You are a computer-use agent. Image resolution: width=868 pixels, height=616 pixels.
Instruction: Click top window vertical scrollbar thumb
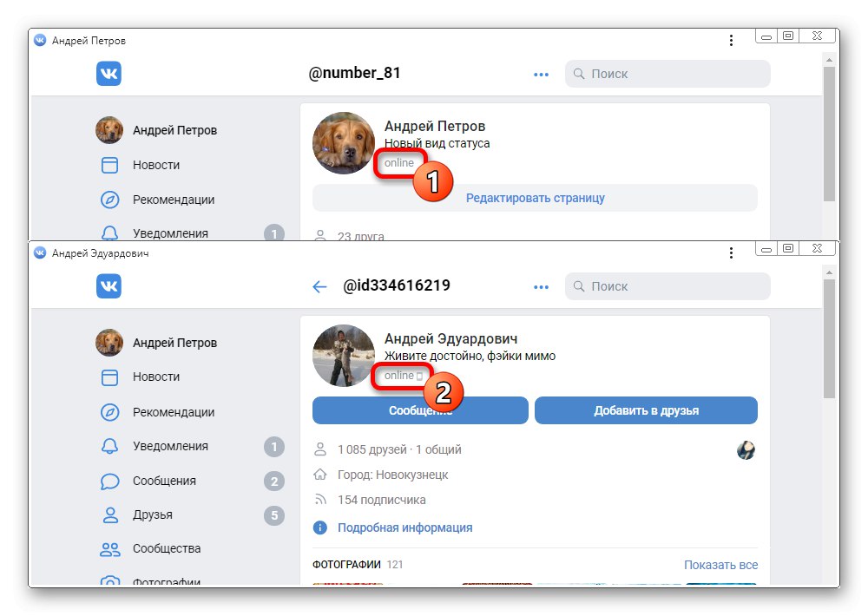coord(829,134)
